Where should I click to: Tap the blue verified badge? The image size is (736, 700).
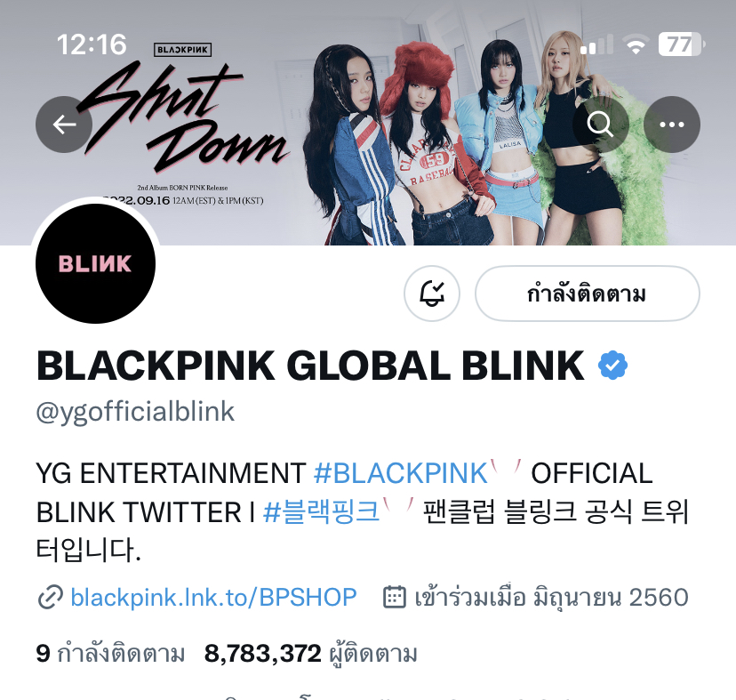[612, 366]
